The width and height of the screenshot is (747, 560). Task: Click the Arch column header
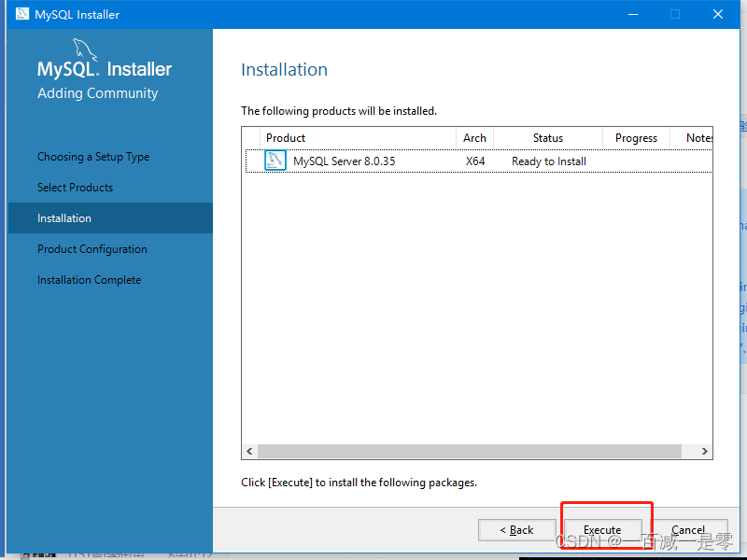click(x=475, y=138)
